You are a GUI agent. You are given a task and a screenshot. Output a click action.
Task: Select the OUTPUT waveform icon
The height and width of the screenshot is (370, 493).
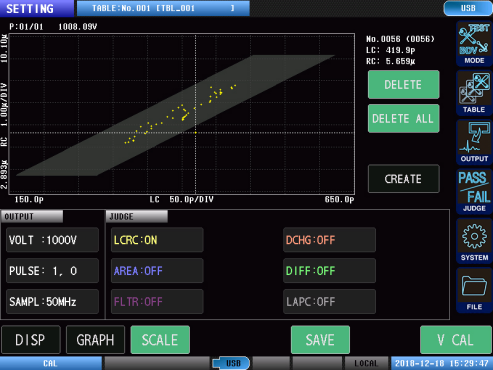[474, 142]
